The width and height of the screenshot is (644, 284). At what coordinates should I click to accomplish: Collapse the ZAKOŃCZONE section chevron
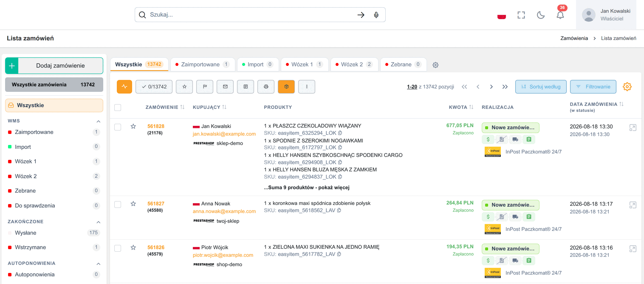98,222
